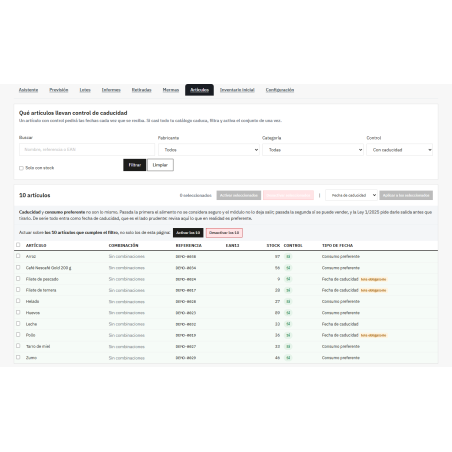The width and height of the screenshot is (452, 452).
Task: Click the Huevos article name
Action: 33,313
